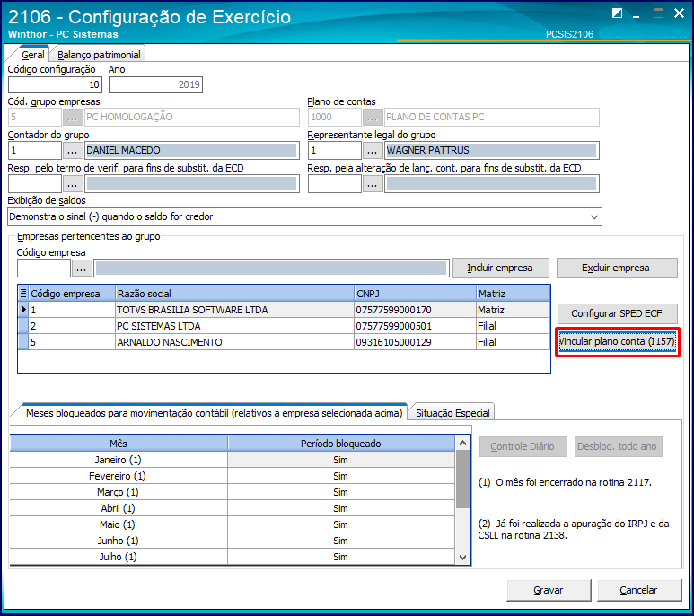Open lookup for Resp. pelo termo de verif.
The width and height of the screenshot is (694, 616).
coord(73,184)
